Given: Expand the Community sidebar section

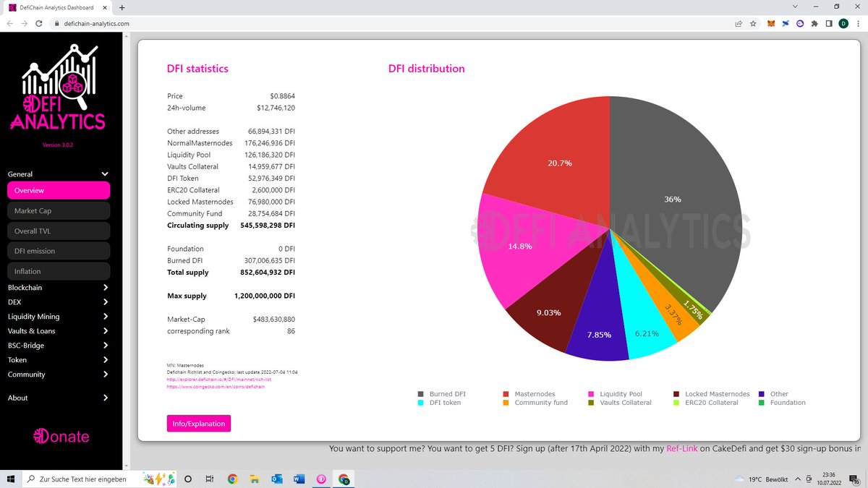Looking at the screenshot, I should click(x=58, y=374).
